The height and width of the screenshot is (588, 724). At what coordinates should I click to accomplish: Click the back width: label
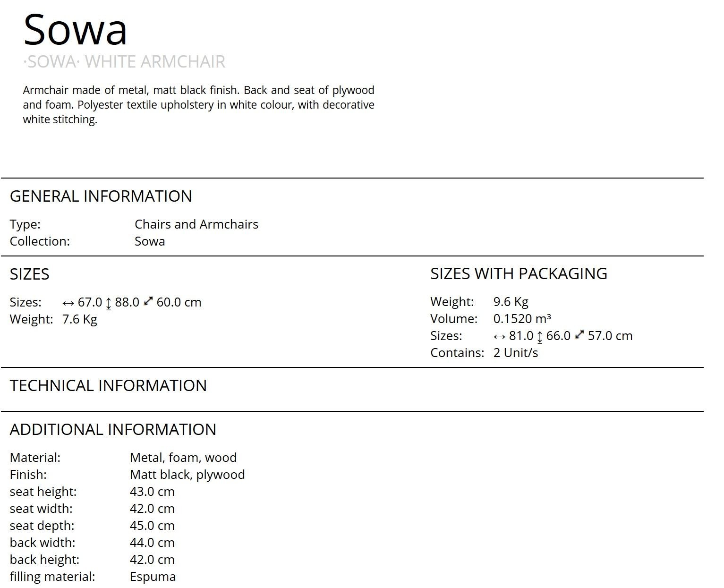pos(43,542)
